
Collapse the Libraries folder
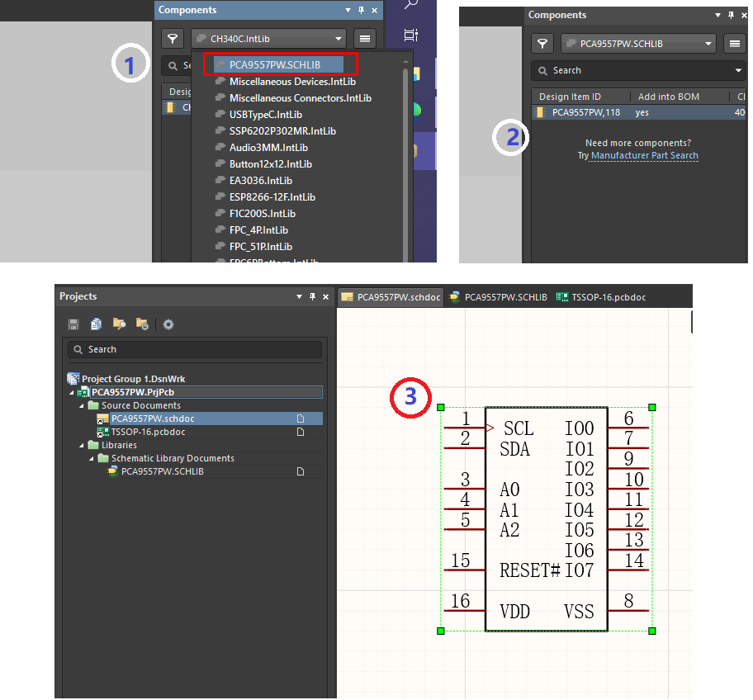point(82,446)
